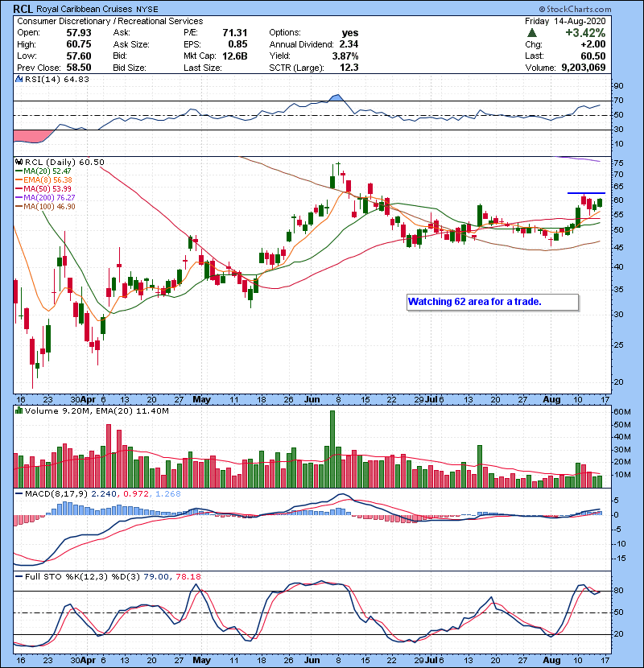
Task: Click the RSI panel line icon
Action: (x=19, y=79)
